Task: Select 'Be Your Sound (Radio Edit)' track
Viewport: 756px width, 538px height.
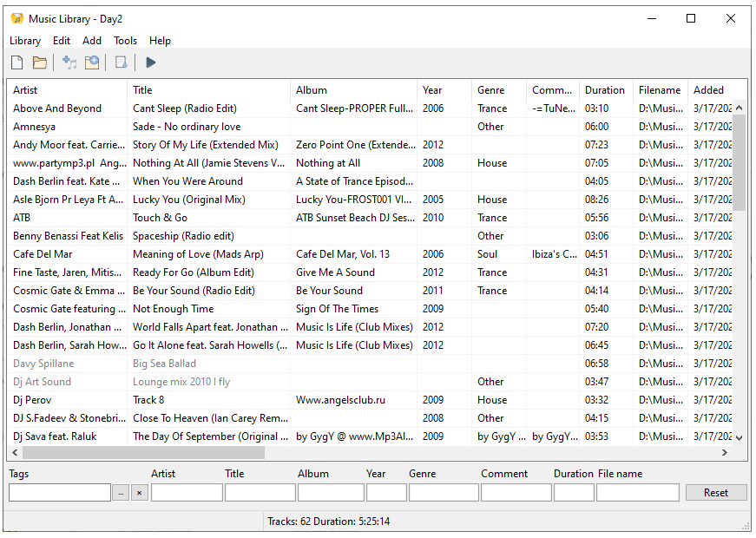Action: [x=194, y=291]
